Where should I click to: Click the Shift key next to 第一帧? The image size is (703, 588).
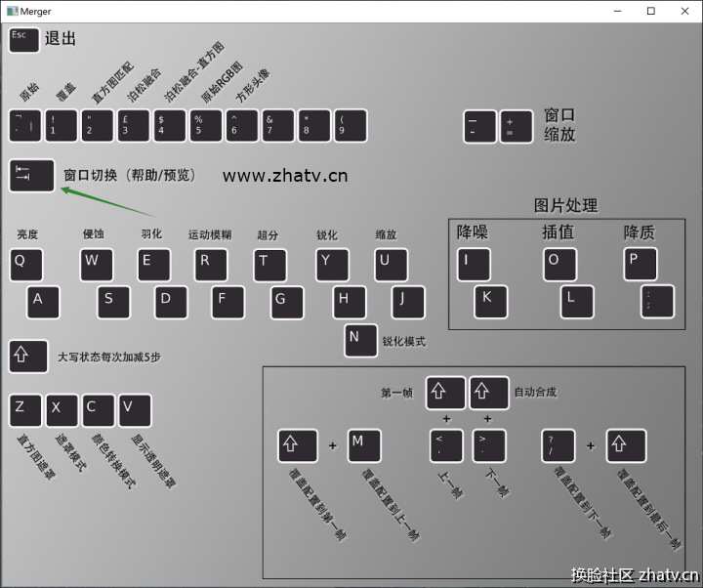point(445,393)
